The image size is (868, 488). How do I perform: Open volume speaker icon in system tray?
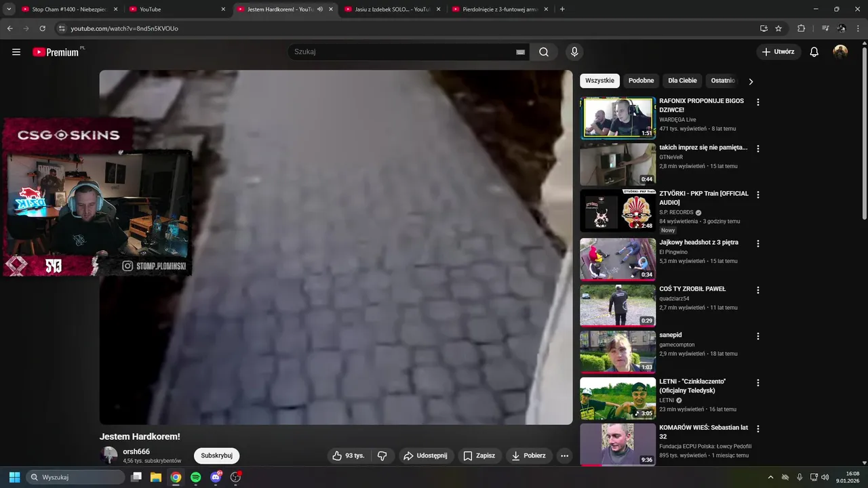pyautogui.click(x=825, y=477)
